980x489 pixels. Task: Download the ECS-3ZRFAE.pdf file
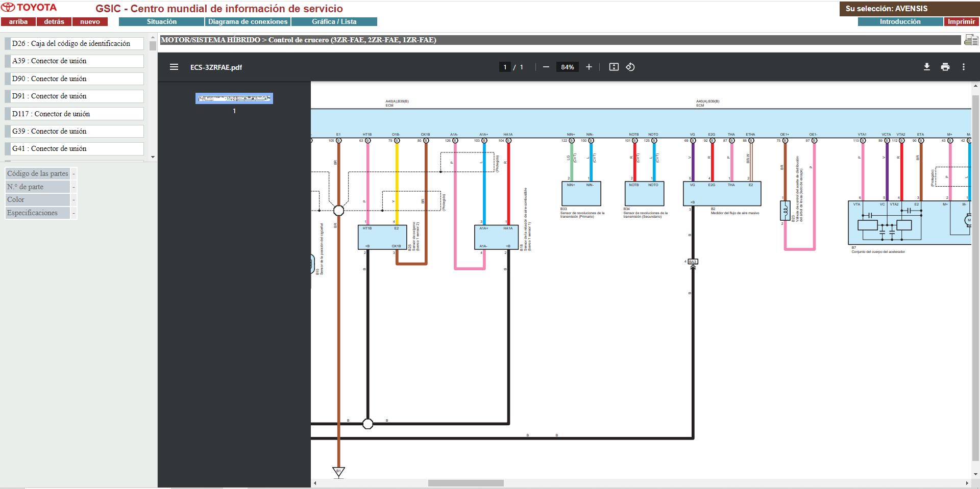(x=927, y=67)
